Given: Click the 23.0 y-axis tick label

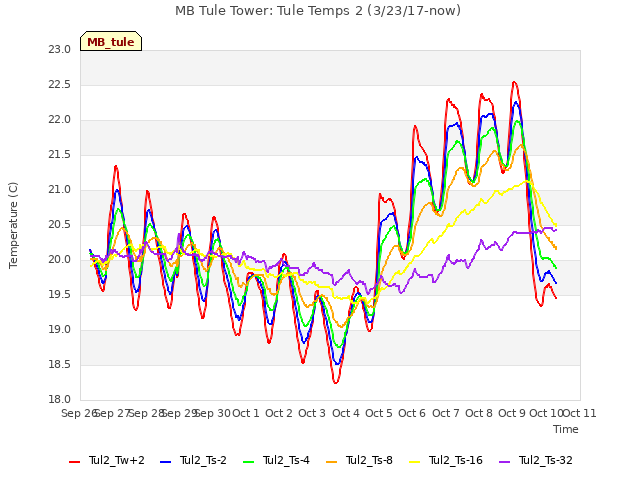Looking at the screenshot, I should [60, 50].
